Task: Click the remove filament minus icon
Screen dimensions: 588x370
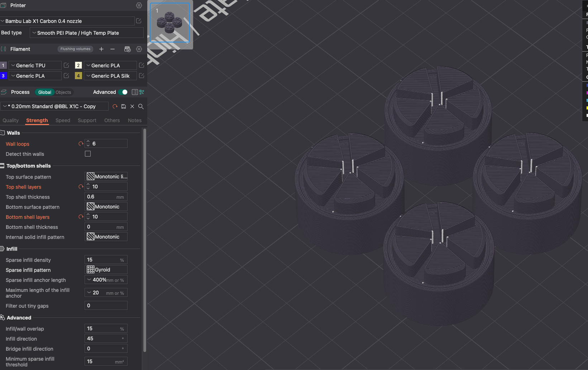Action: tap(113, 49)
